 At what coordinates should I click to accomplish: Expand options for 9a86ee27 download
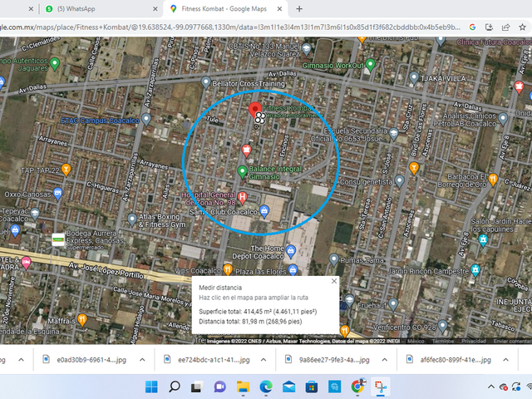[384, 360]
